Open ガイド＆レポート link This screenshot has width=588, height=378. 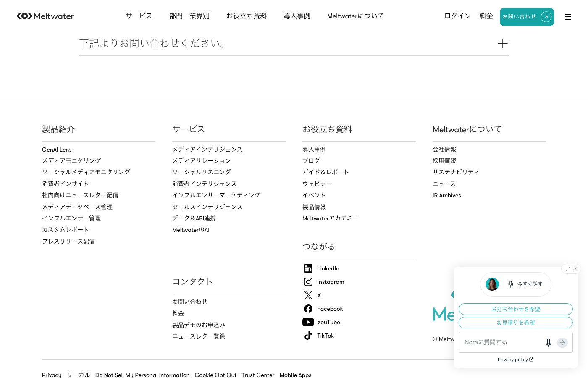[326, 172]
